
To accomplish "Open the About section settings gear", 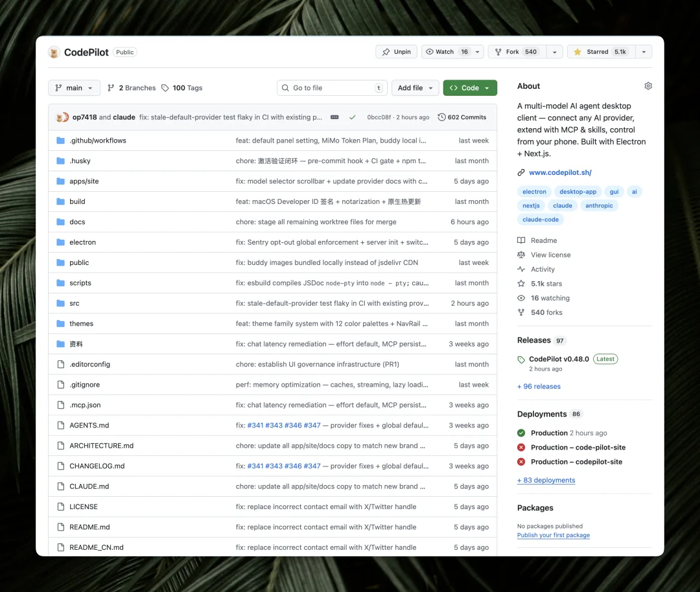I will tap(647, 85).
